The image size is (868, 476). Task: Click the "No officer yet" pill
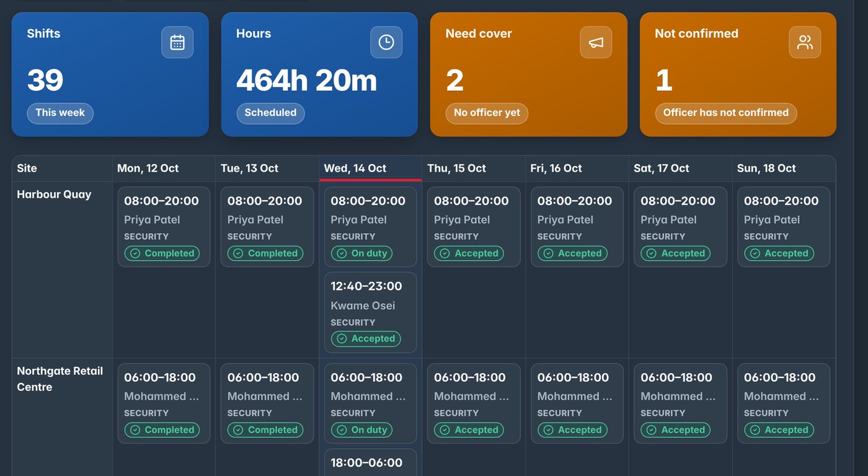click(487, 113)
